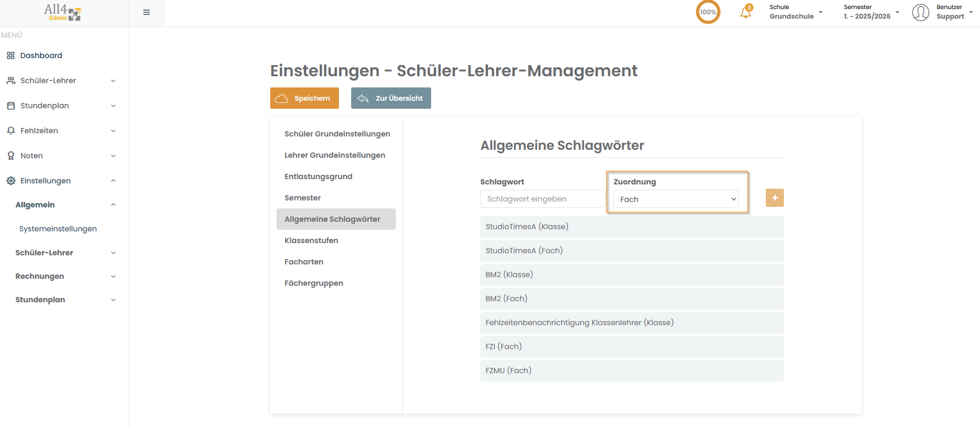Collapse the Einstellungen sidebar chevron
Viewport: 980px width, 427px height.
coord(113,181)
